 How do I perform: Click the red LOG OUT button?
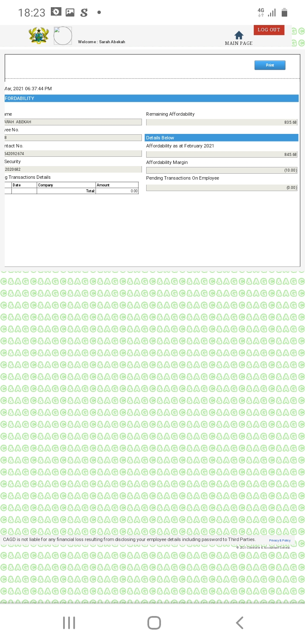(x=269, y=30)
